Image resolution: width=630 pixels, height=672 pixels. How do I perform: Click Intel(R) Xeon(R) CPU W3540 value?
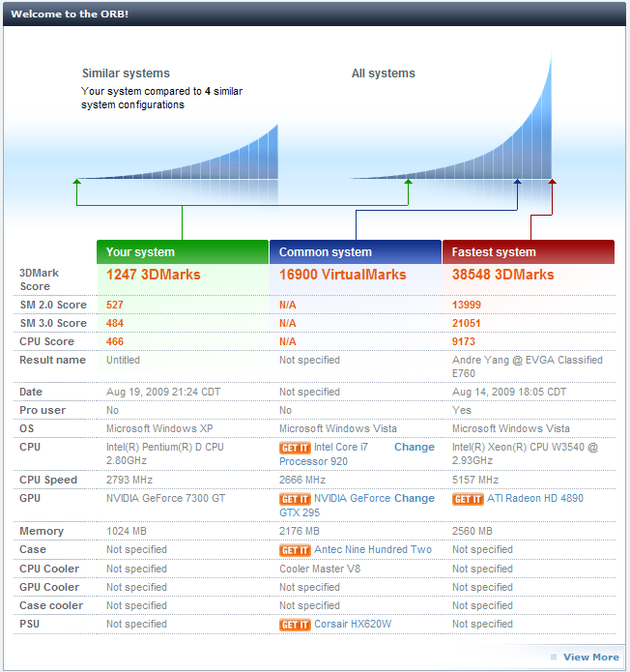(525, 453)
